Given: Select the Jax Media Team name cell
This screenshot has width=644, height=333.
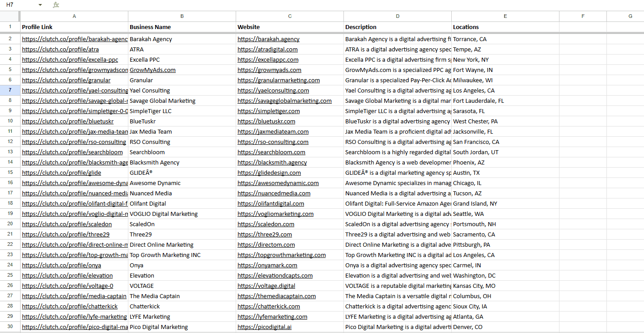Looking at the screenshot, I should [x=182, y=132].
